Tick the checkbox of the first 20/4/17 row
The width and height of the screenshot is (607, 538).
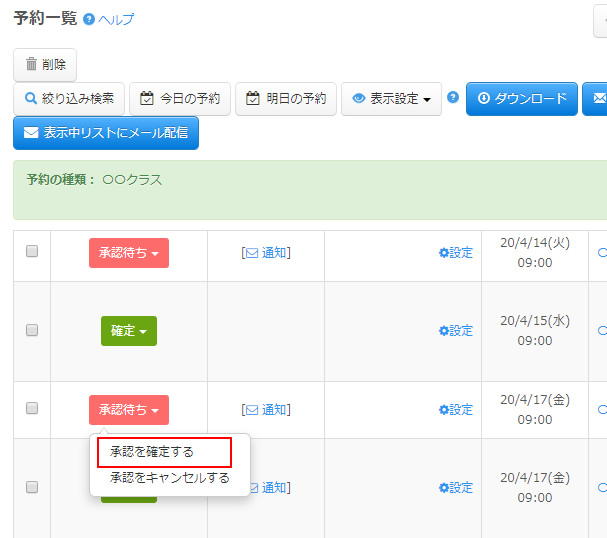[32, 408]
